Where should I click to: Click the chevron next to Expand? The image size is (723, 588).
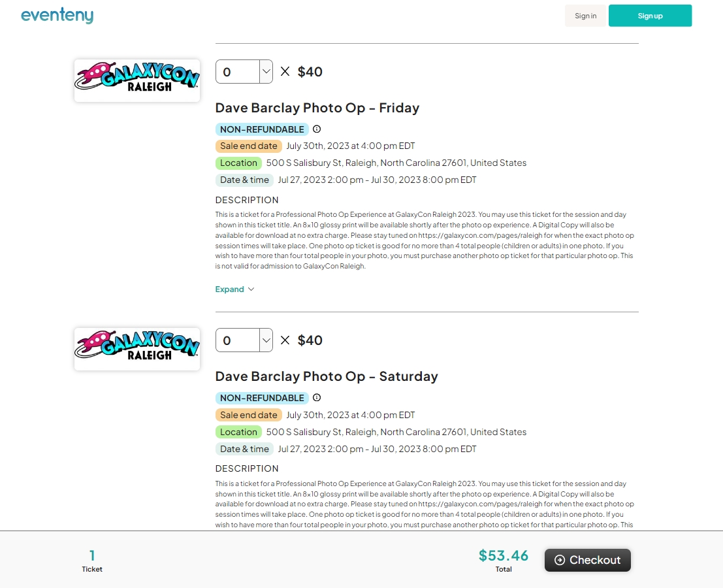click(251, 289)
